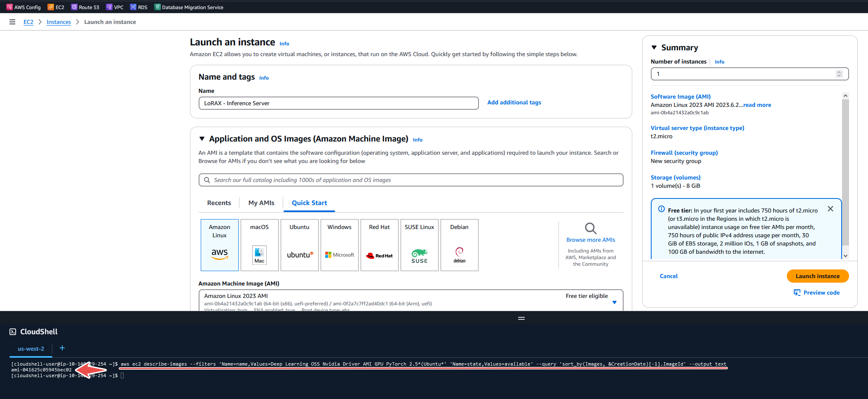This screenshot has width=868, height=399.
Task: Choose the Ubuntu AMI tile
Action: tap(300, 245)
